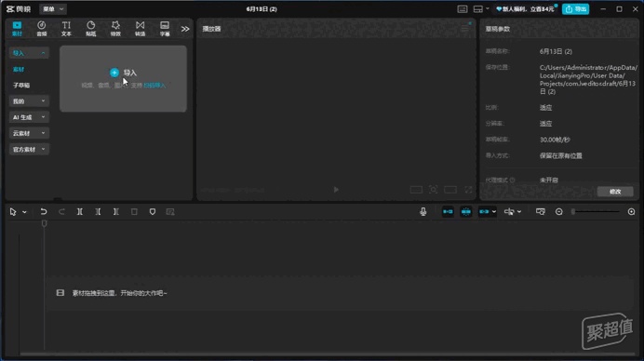Screen dimensions: 644x361
Task: Toggle the main track magnet
Action: point(448,212)
